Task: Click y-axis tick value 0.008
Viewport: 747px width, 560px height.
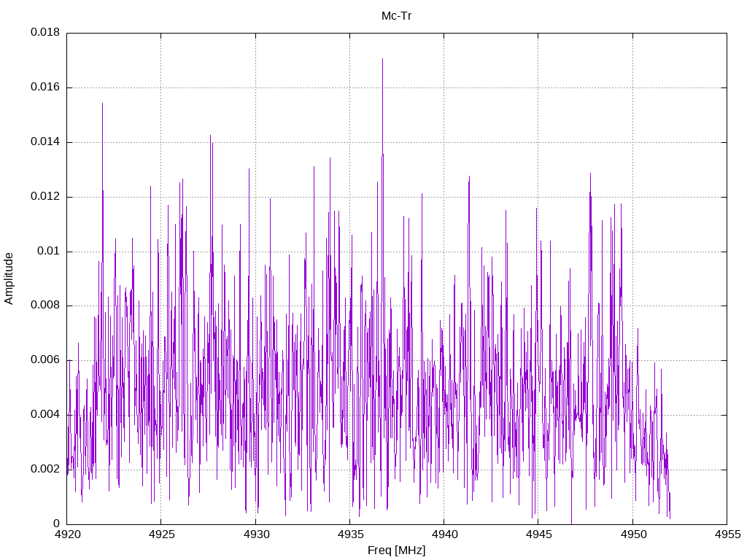Action: (45, 306)
